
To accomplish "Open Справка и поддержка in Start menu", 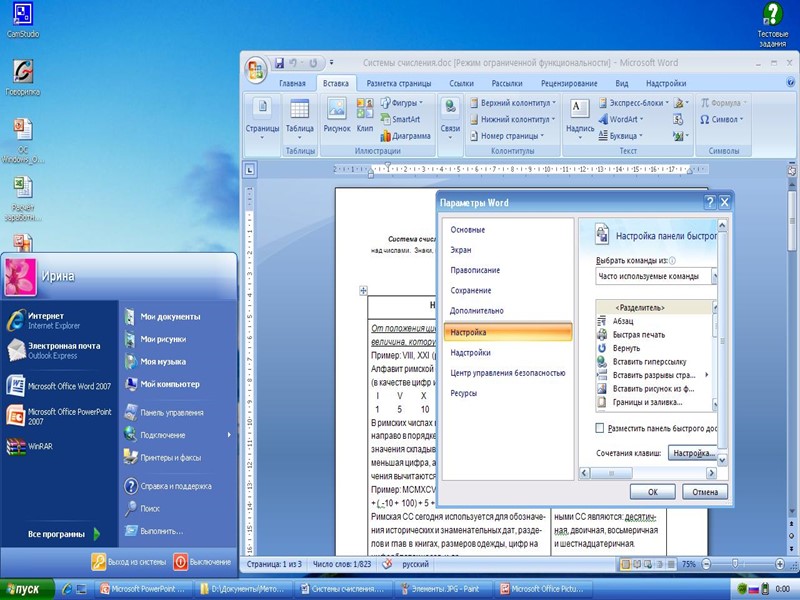I will [168, 486].
